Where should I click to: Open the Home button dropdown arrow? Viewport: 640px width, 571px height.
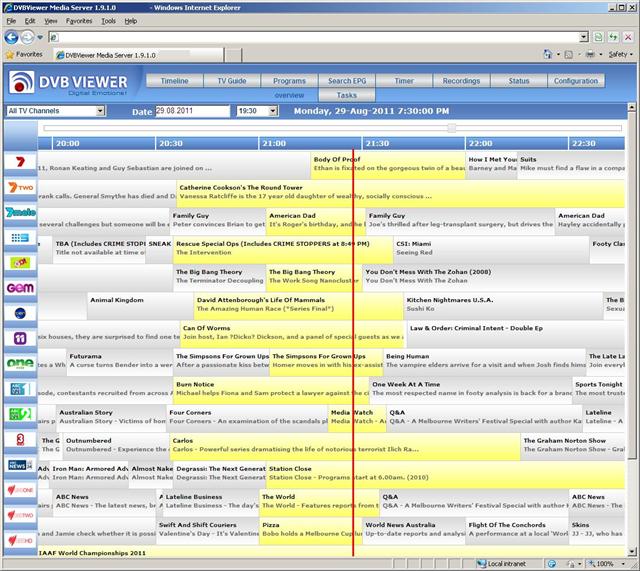pyautogui.click(x=558, y=54)
